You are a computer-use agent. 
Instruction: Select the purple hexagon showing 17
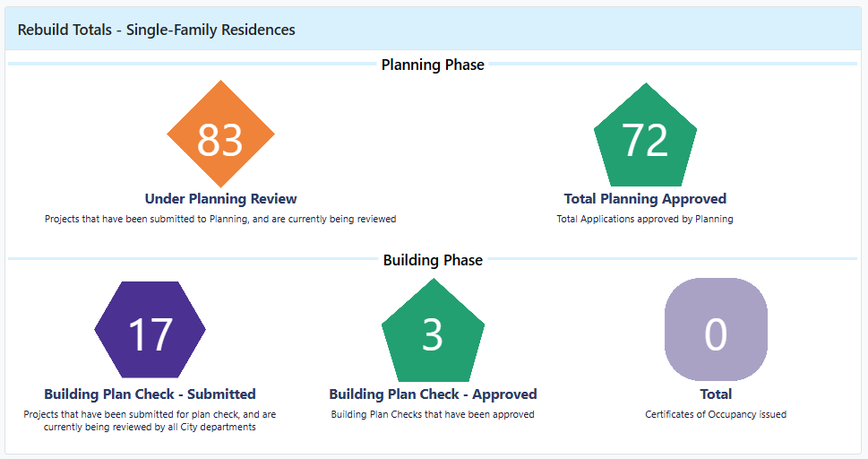coord(150,331)
